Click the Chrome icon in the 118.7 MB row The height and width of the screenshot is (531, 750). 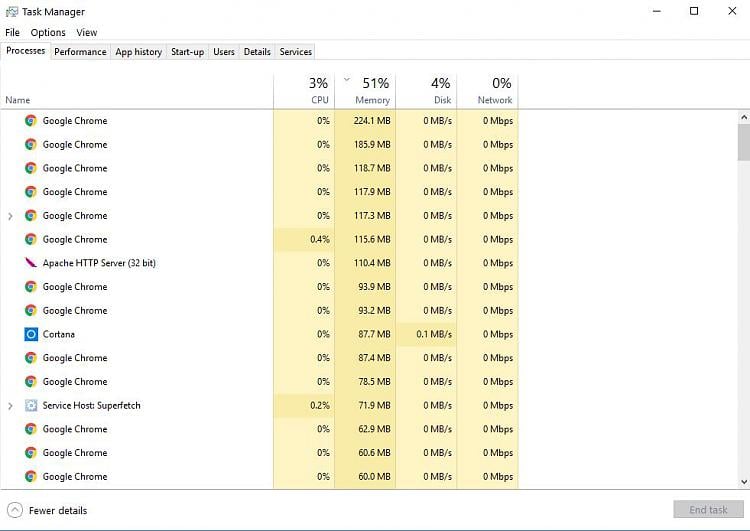click(31, 168)
